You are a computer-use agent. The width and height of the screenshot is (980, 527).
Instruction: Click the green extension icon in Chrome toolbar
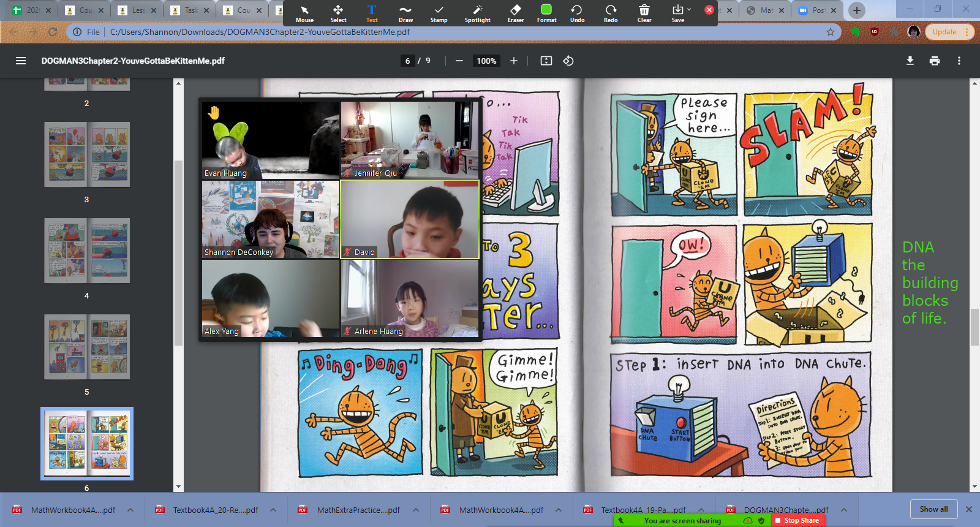pyautogui.click(x=856, y=32)
